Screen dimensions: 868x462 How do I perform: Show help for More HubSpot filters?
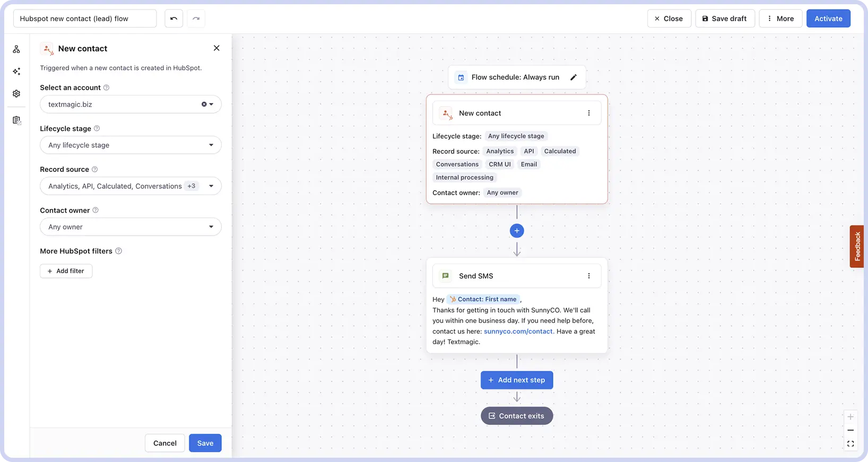118,251
